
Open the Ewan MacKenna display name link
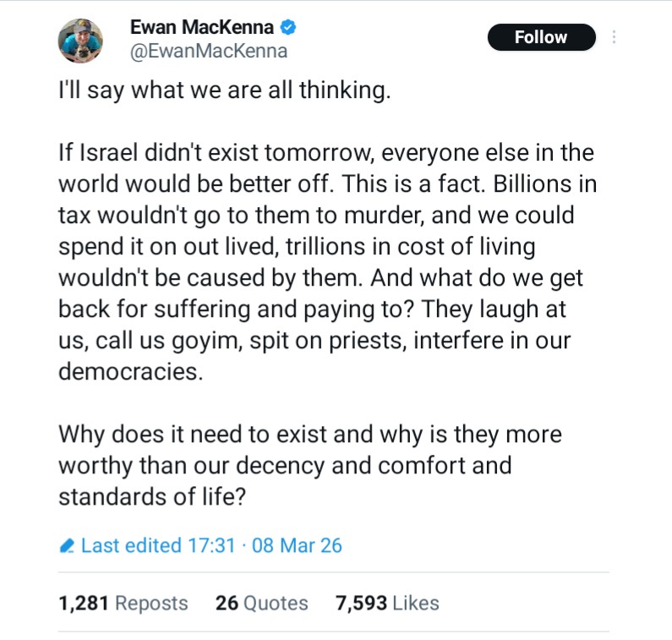203,28
